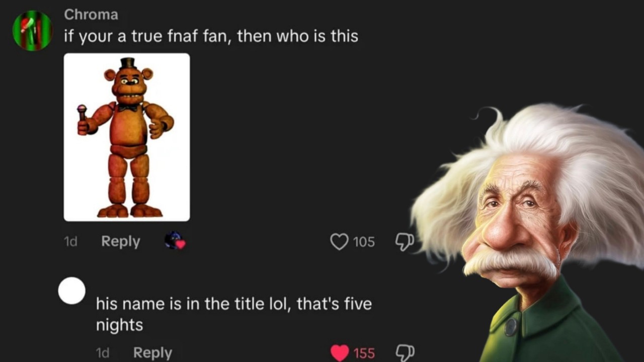The image size is (644, 362).
Task: Select the "if your a true fnaf fan" text
Action: point(211,36)
